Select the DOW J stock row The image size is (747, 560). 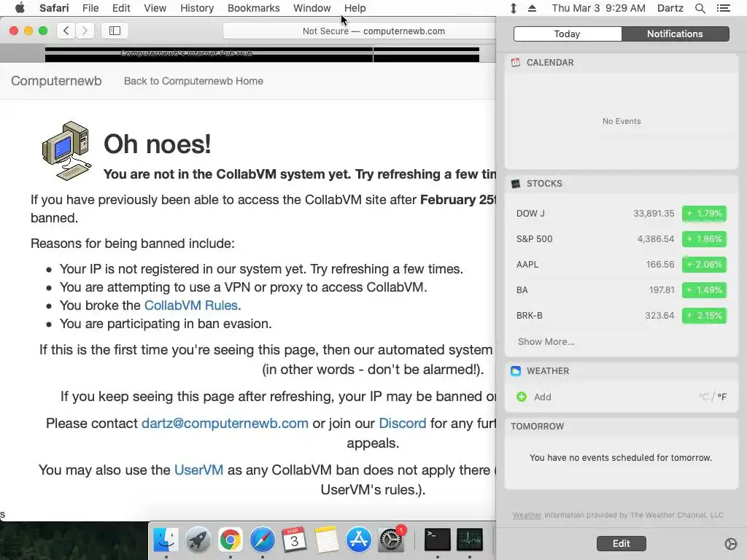(621, 214)
